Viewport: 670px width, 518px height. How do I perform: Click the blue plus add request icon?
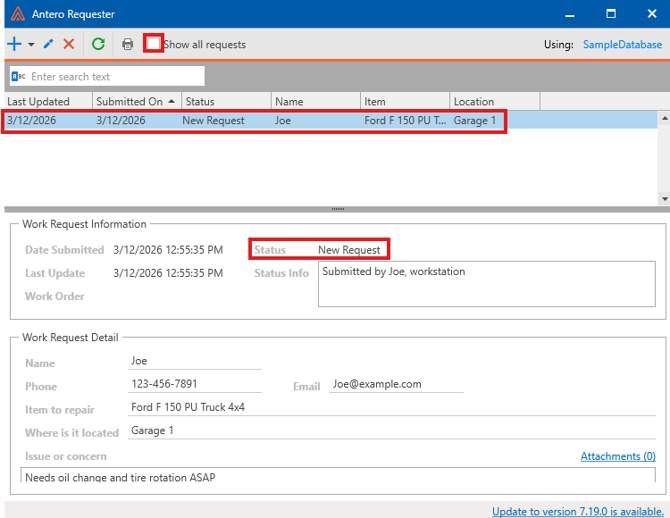tap(14, 44)
